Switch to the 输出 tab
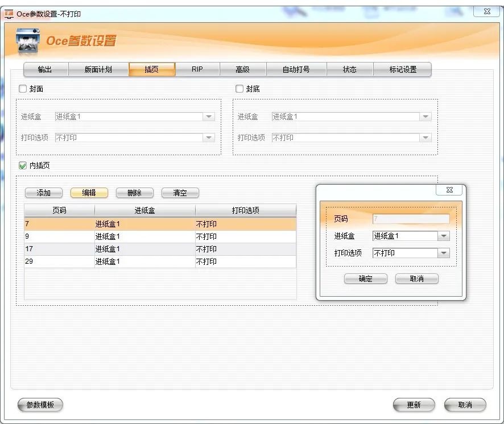Viewport: 504px width, 424px height. [x=45, y=69]
